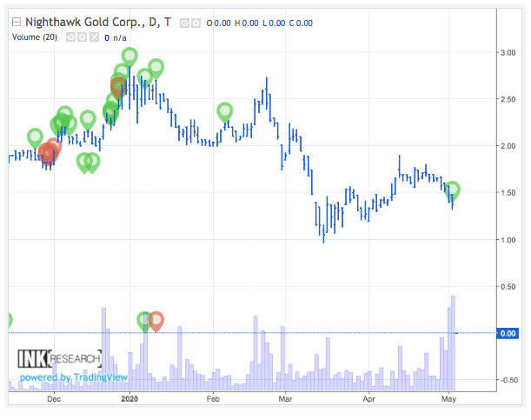
Task: Remove the Volume indicator with the X
Action: click(x=94, y=37)
